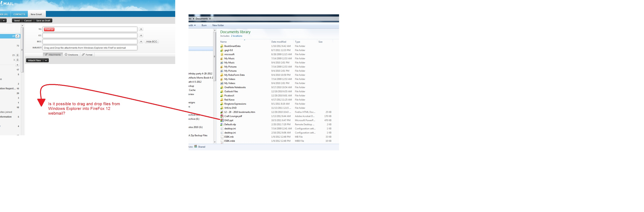Screen dimensions: 644x212
Task: Click the Send button
Action: (x=17, y=21)
